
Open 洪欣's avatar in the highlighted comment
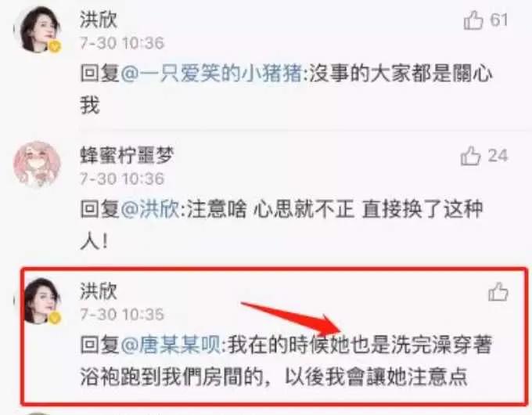point(38,301)
